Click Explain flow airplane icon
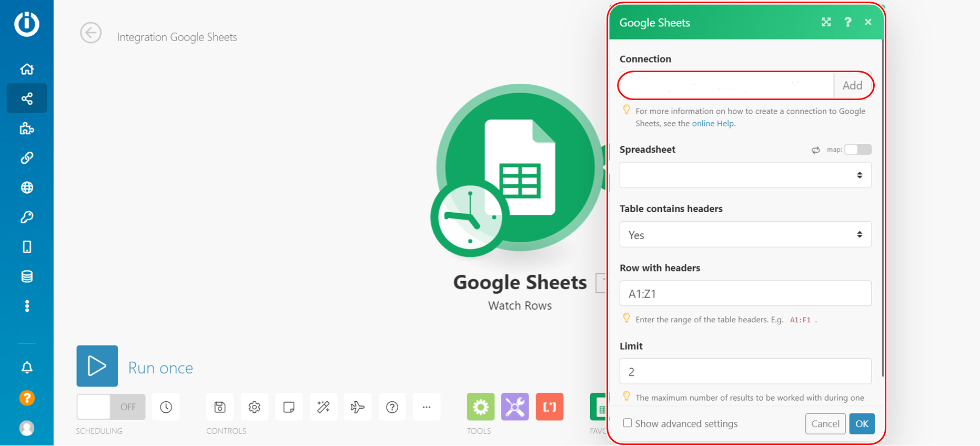The height and width of the screenshot is (446, 980). 358,407
